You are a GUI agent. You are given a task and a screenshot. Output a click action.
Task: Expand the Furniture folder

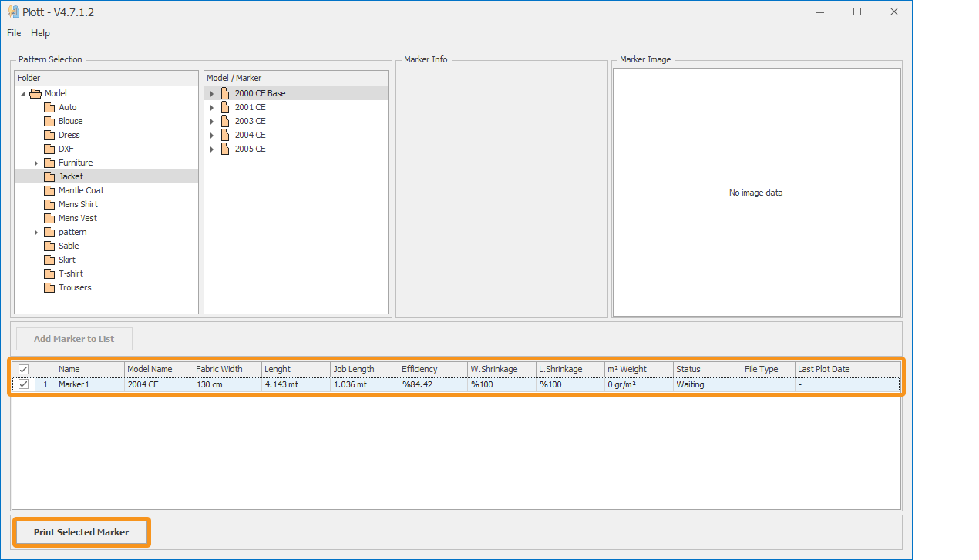coord(36,163)
